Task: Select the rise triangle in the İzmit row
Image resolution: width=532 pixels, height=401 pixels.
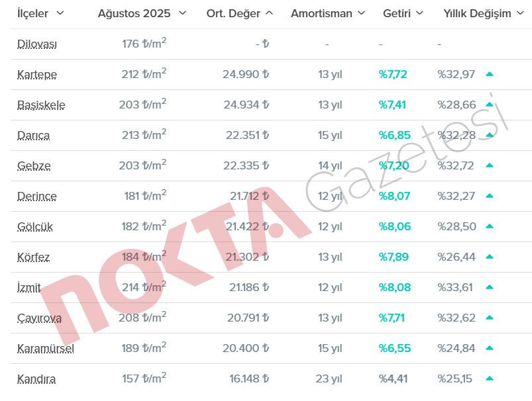Action: tap(489, 287)
